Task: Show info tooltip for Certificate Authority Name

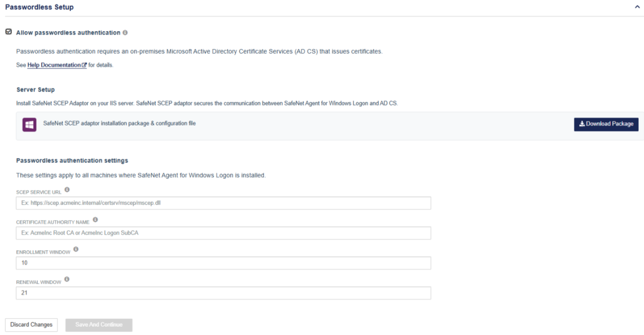Action: click(96, 220)
